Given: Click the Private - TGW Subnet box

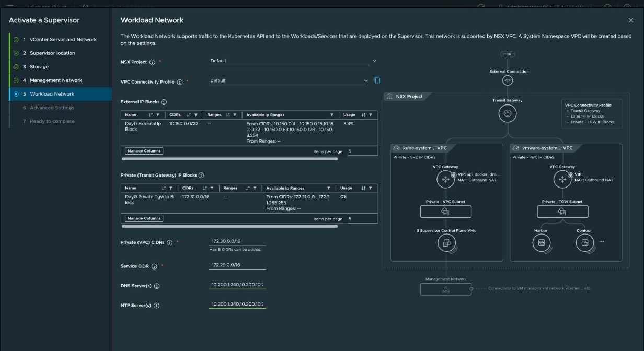Looking at the screenshot, I should pos(562,212).
